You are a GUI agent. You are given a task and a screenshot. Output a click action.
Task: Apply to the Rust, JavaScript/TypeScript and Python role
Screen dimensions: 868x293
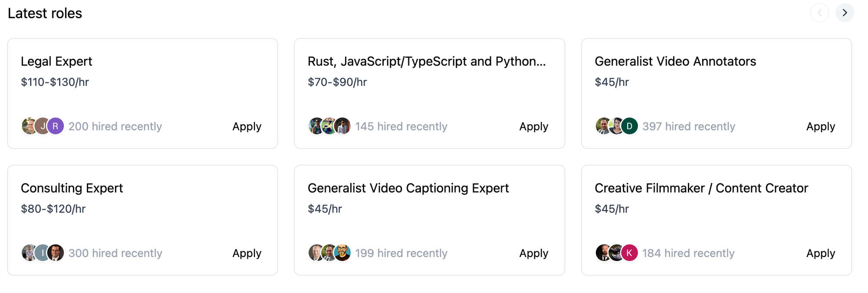tap(533, 127)
